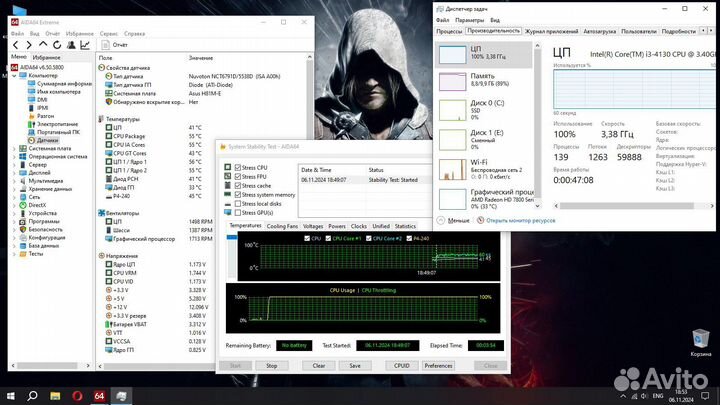The image size is (720, 405).
Task: Expand the Системная плата tree node
Action: point(13,148)
